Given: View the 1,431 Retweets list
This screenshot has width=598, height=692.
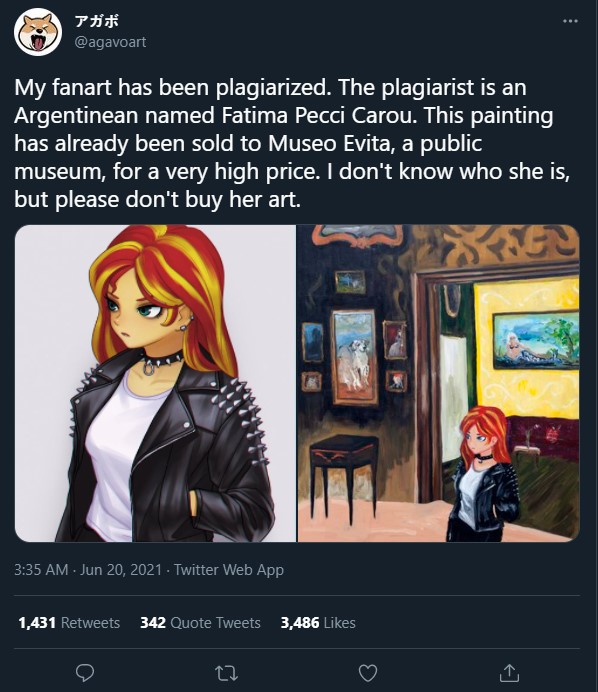Looking at the screenshot, I should click(69, 623).
